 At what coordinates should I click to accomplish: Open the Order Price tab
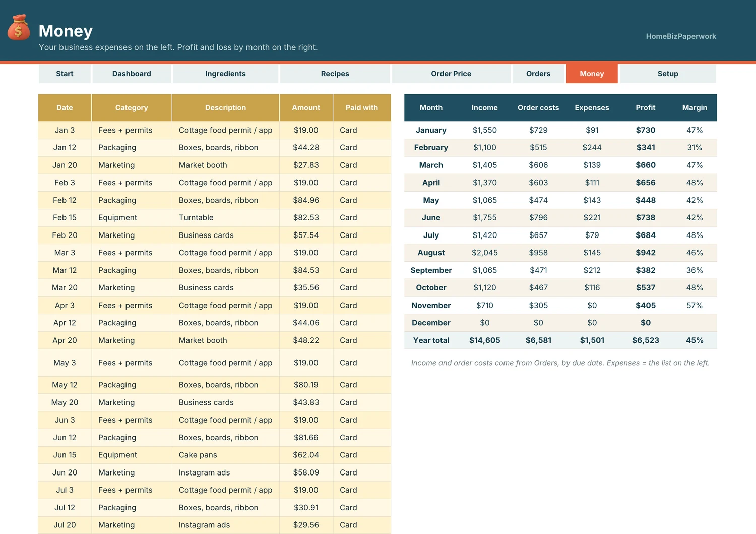(451, 74)
